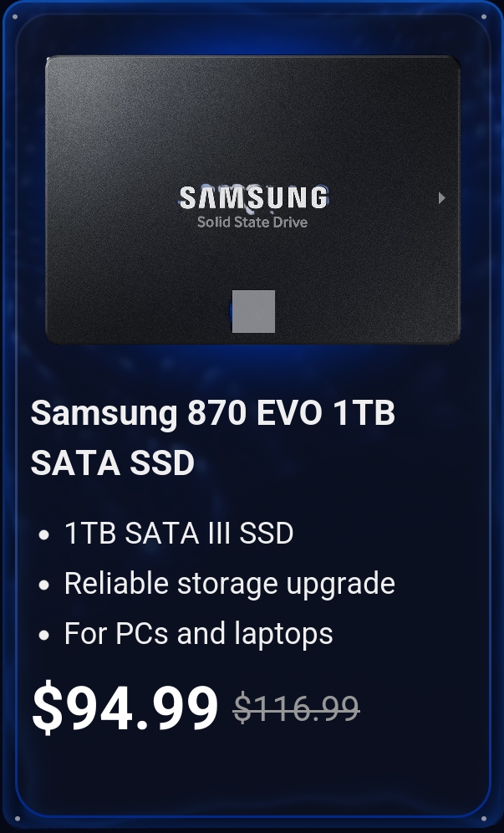Click the gray square label on the SSD

[x=253, y=311]
